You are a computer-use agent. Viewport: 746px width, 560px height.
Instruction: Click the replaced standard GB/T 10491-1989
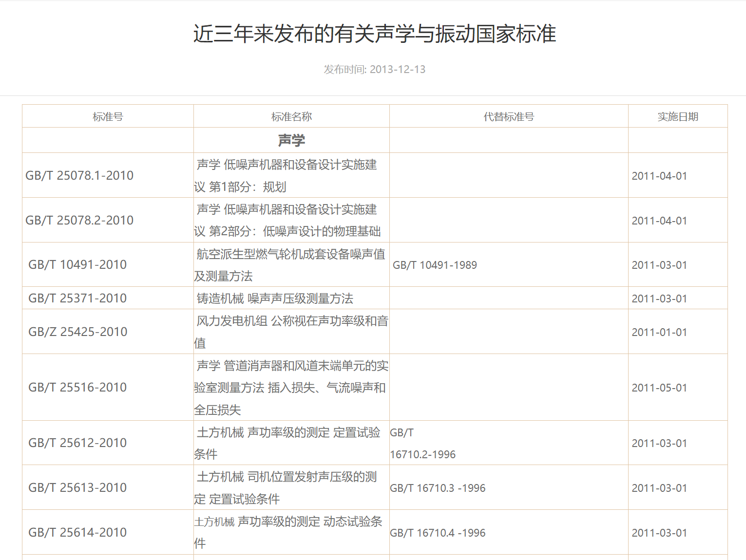[x=435, y=265]
